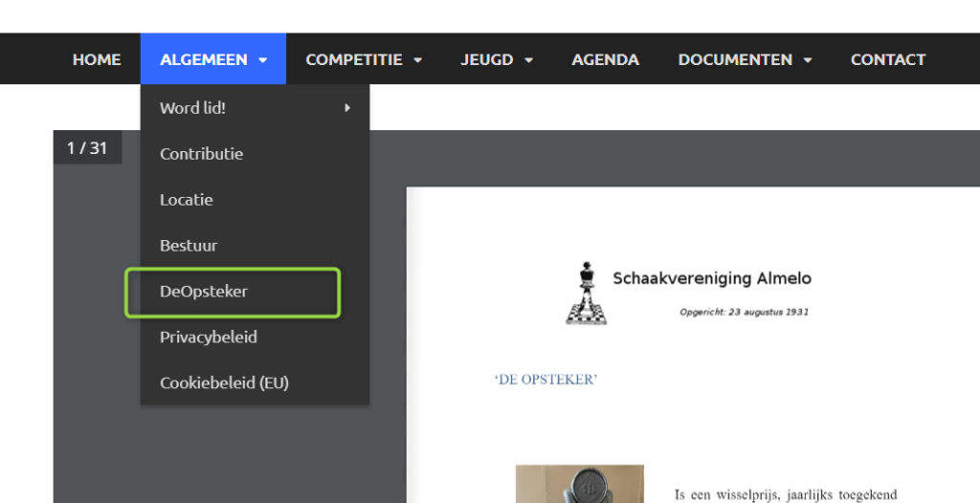Click the ALGEMEEN menu label
Screen dimensions: 980x503
pos(204,59)
